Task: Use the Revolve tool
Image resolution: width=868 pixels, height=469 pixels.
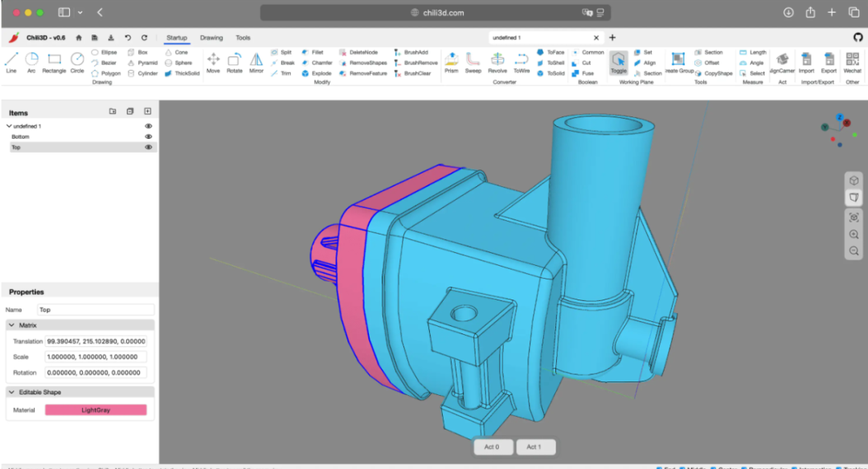Action: (x=497, y=62)
